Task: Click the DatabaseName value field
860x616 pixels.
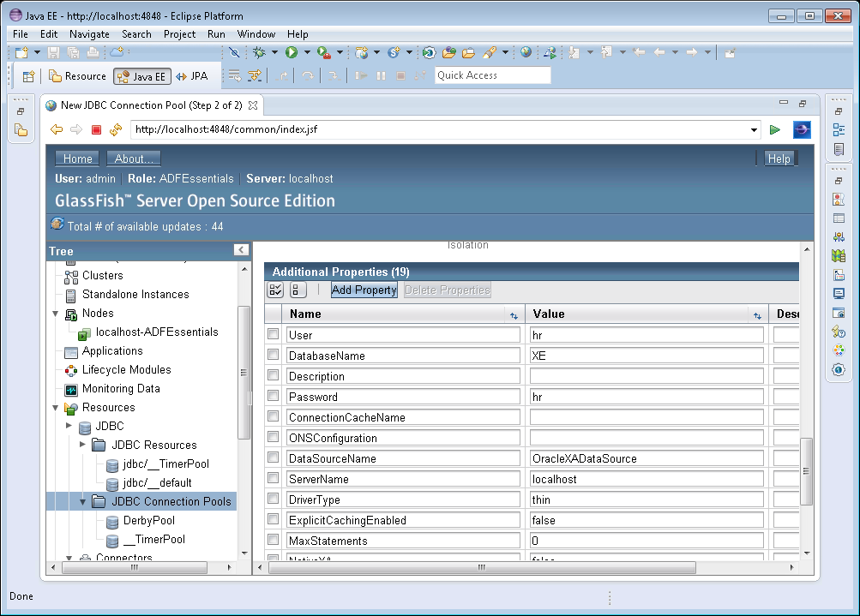Action: tap(647, 356)
